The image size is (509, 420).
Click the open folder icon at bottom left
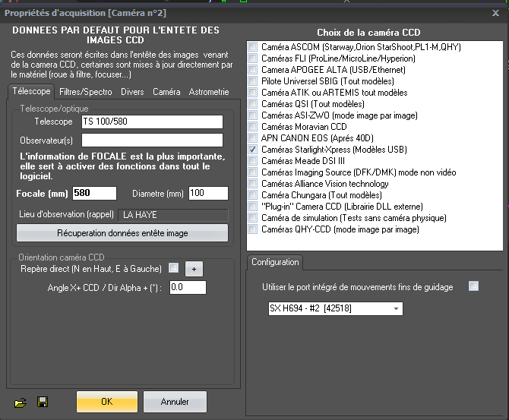tap(21, 402)
